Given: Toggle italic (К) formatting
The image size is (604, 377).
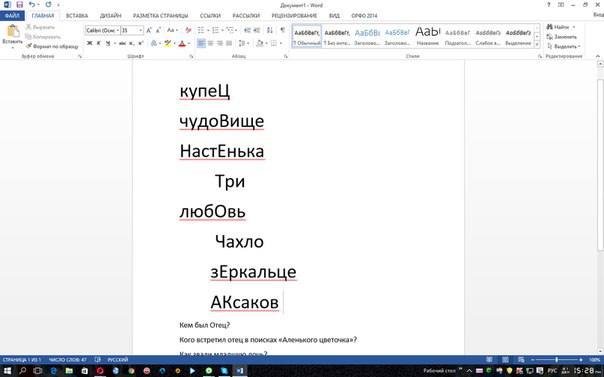Looking at the screenshot, I should pyautogui.click(x=99, y=43).
